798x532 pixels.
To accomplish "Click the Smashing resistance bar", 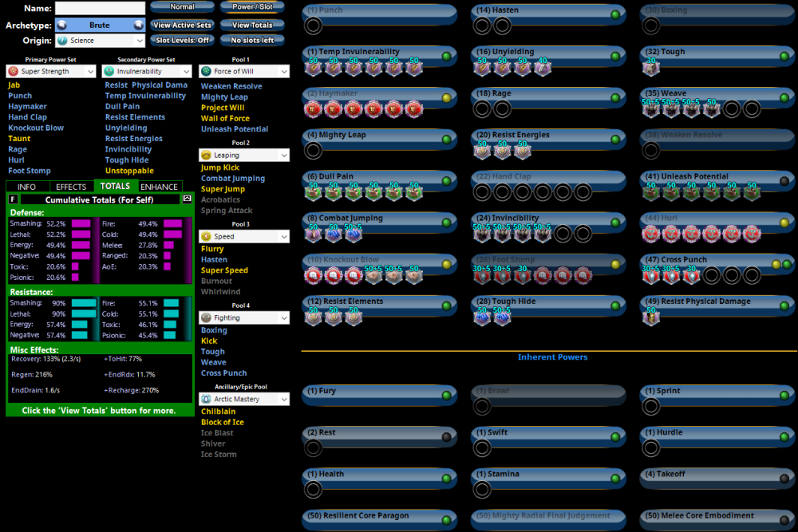I will point(83,303).
